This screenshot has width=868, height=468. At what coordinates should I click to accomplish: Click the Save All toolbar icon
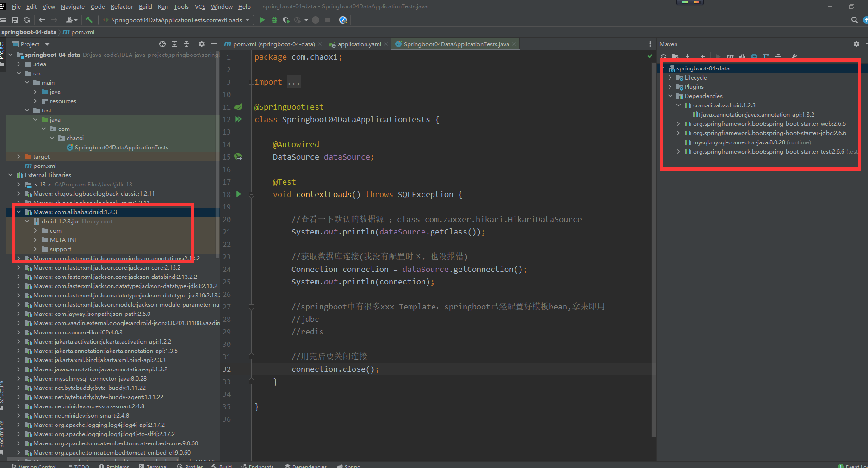[x=15, y=20]
